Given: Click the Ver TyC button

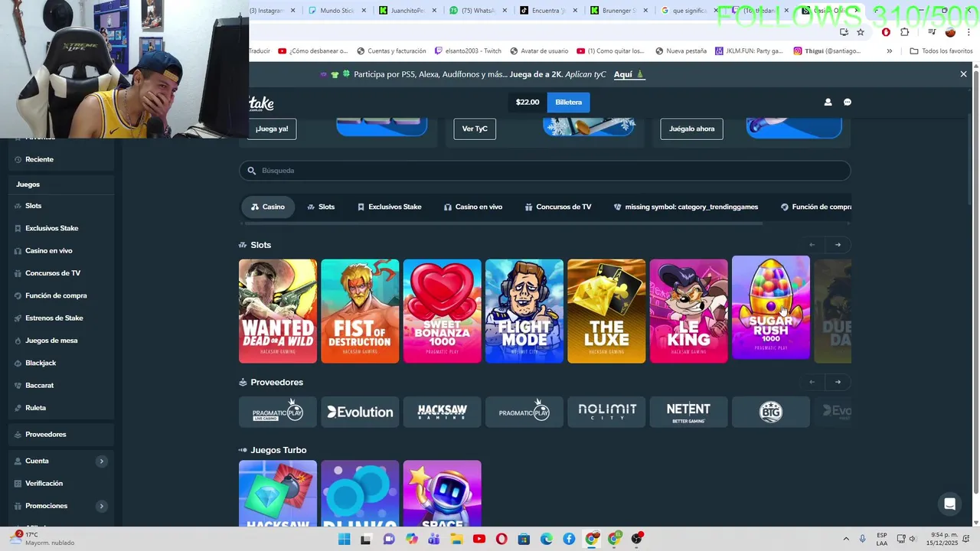Looking at the screenshot, I should 475,129.
